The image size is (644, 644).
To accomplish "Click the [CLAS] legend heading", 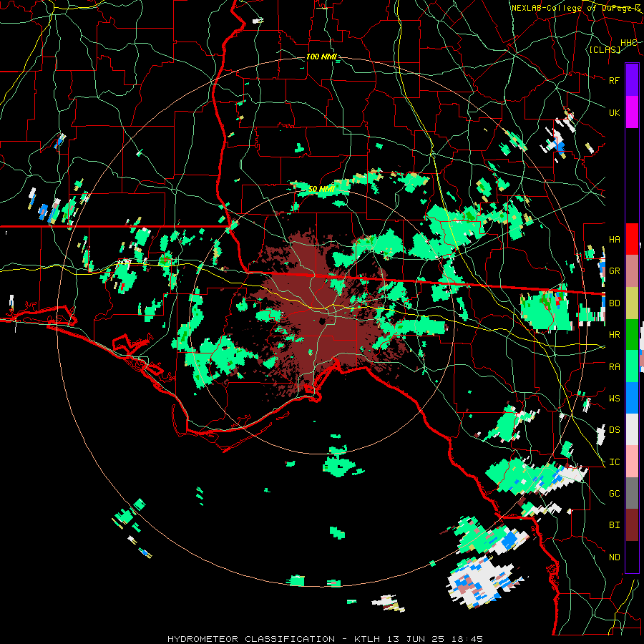I will click(605, 49).
